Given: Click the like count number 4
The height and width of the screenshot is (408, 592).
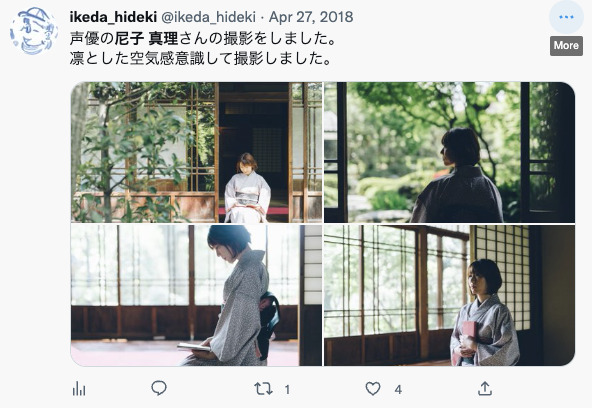Looking at the screenshot, I should pos(398,390).
